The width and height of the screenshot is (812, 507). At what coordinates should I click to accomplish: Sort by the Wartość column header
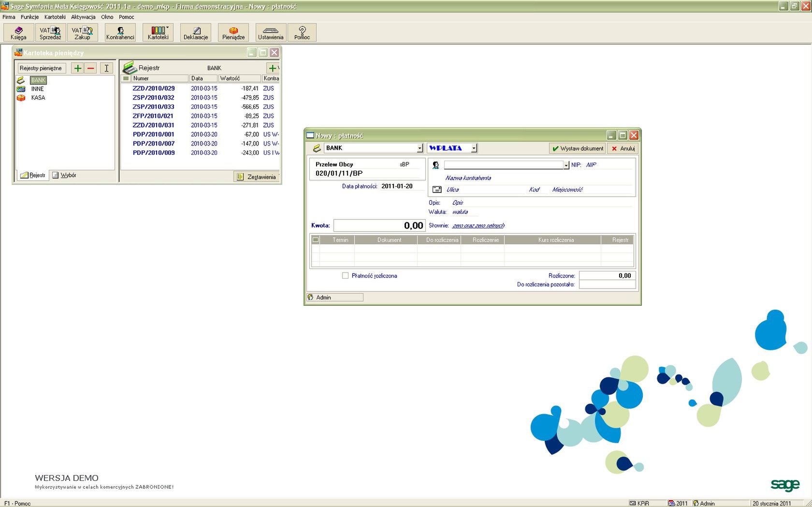click(239, 78)
